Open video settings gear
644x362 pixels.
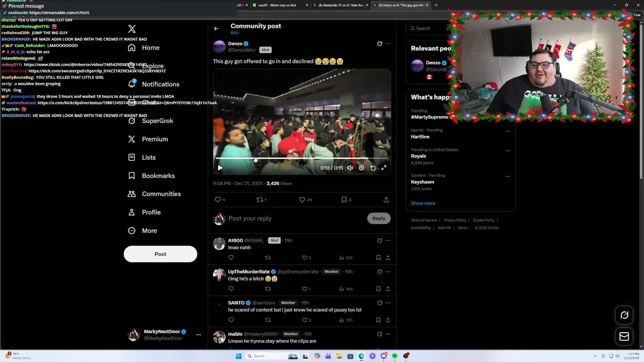(x=361, y=168)
